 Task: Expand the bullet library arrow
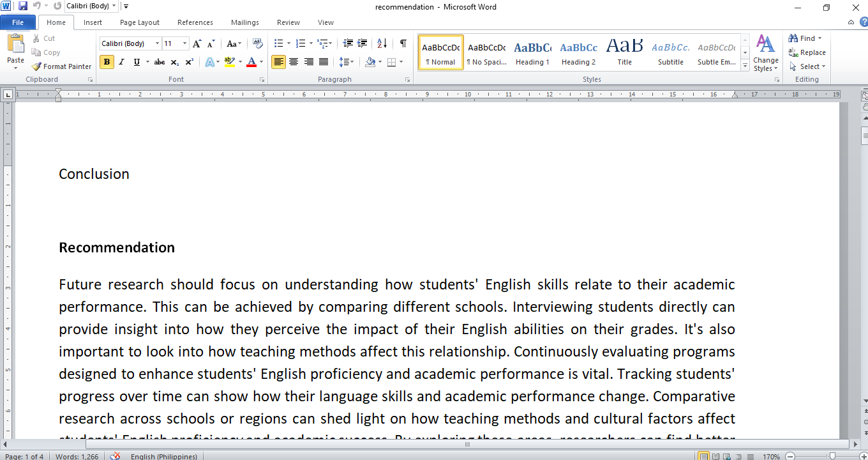click(x=288, y=43)
